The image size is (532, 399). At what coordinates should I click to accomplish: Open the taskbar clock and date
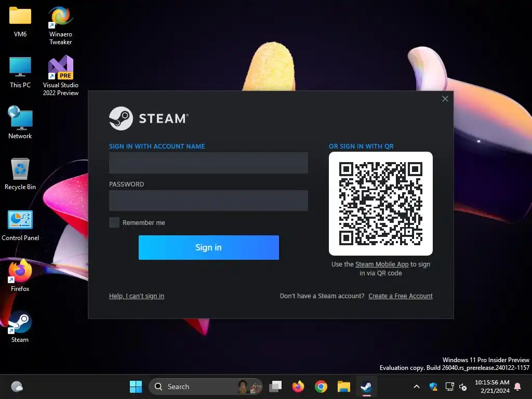pyautogui.click(x=492, y=387)
